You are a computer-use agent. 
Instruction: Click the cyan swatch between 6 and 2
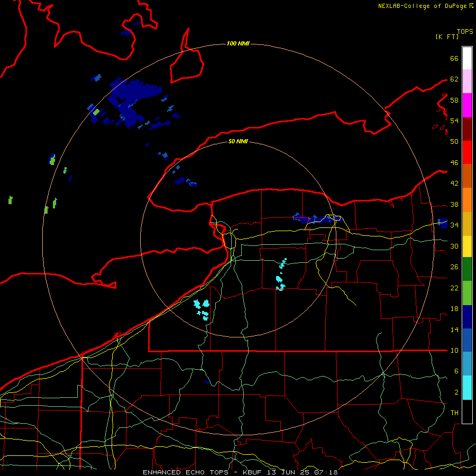[467, 387]
